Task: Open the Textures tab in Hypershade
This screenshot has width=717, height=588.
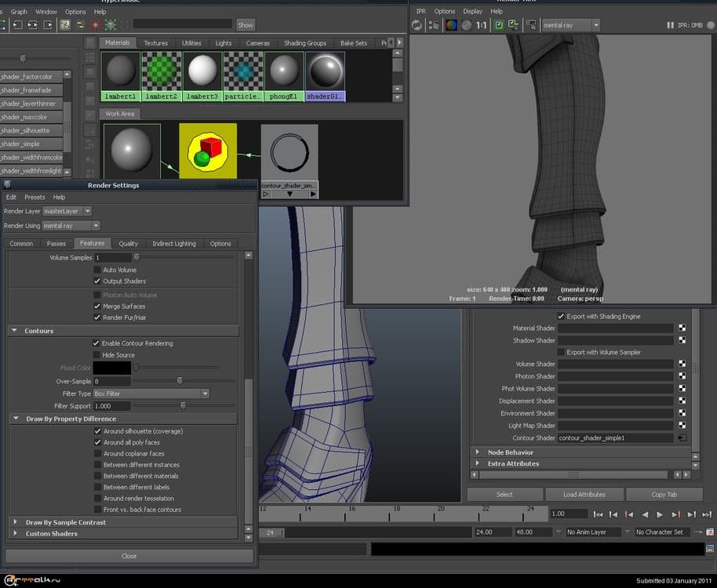Action: click(x=155, y=43)
